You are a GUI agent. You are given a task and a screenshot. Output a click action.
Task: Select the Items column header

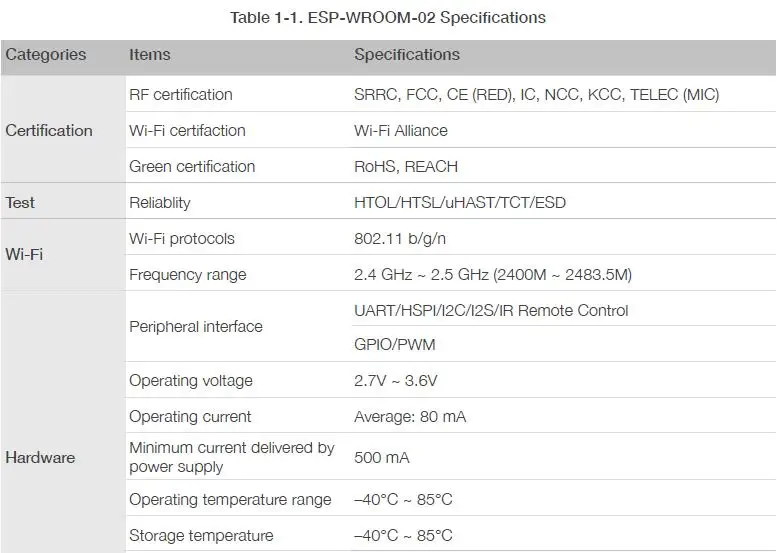(150, 55)
